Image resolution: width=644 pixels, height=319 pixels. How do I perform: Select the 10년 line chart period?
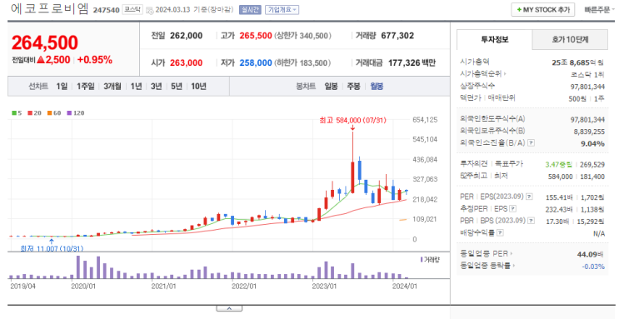[x=199, y=87]
